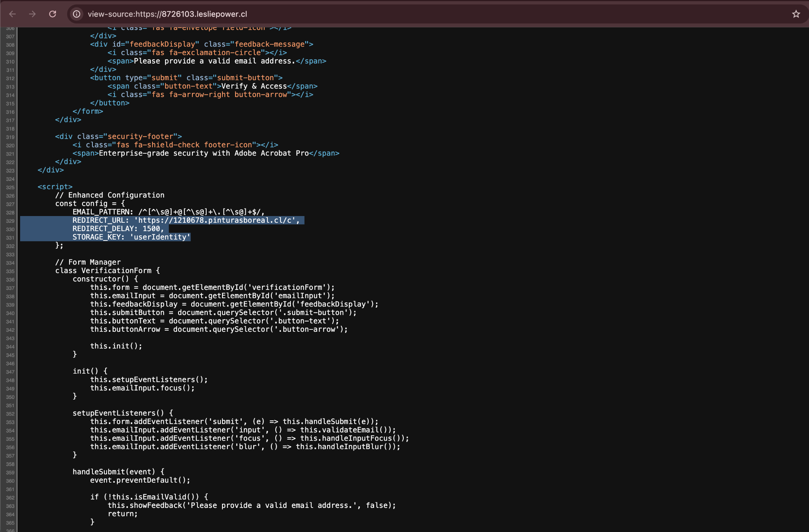Image resolution: width=809 pixels, height=532 pixels.
Task: Click the class VerificationForm declaration
Action: tap(107, 271)
